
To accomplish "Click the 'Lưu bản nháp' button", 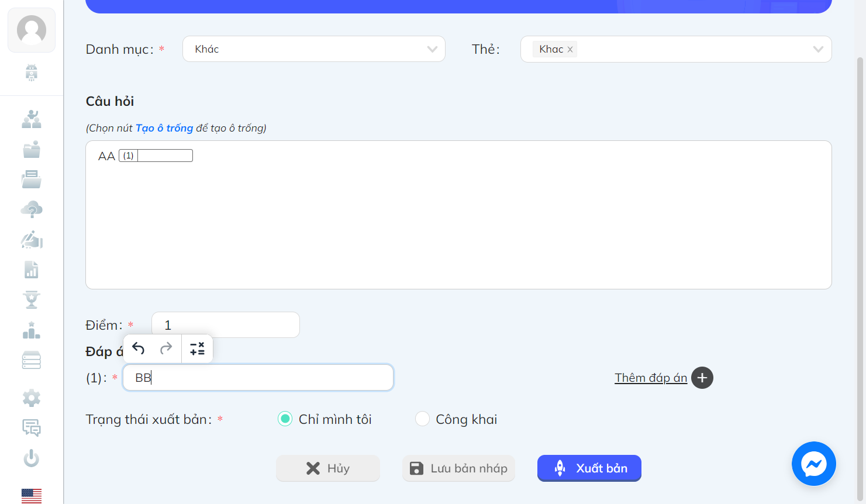I will [458, 468].
